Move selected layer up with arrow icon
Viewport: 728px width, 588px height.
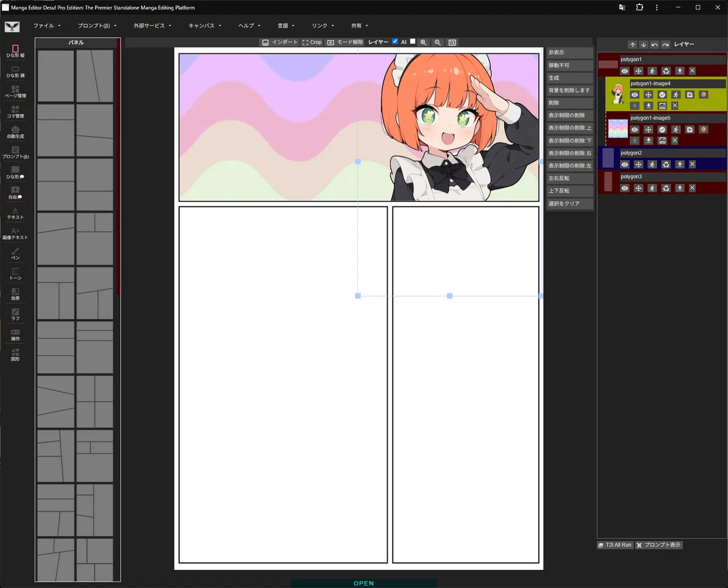click(632, 44)
